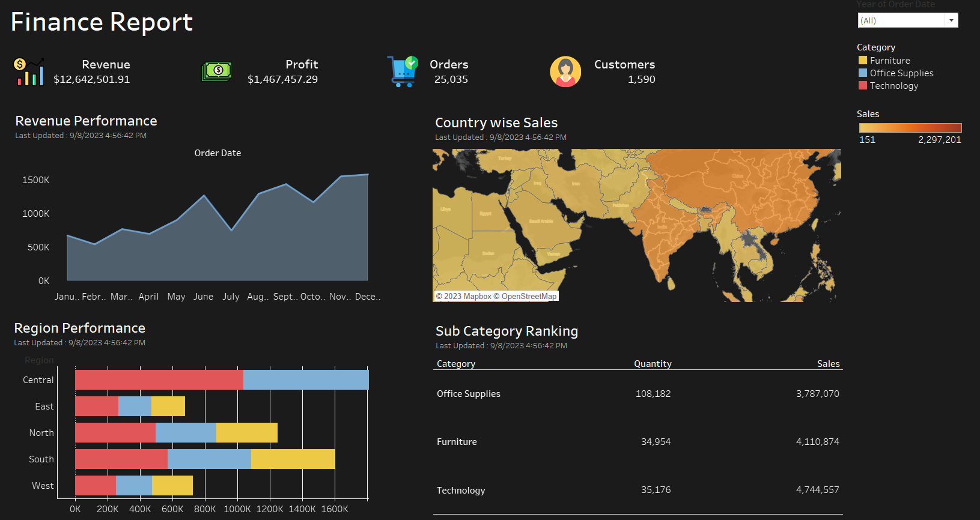Select the Central region row label
The width and height of the screenshot is (980, 520).
click(38, 380)
